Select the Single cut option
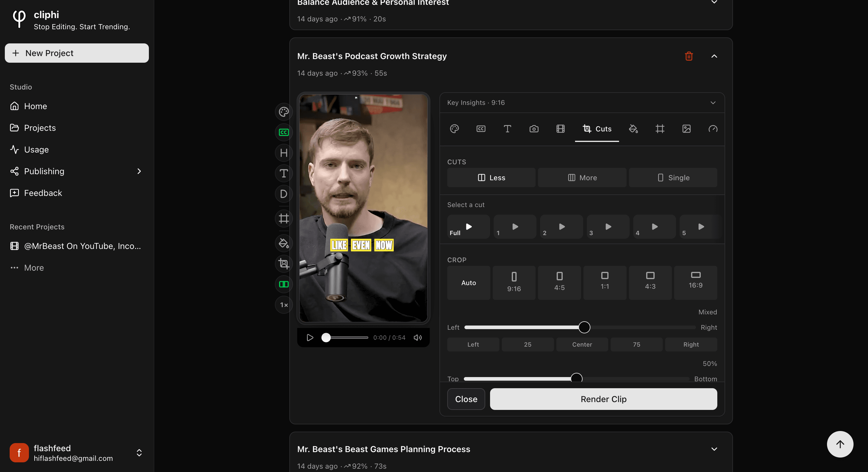This screenshot has width=868, height=472. click(x=673, y=178)
